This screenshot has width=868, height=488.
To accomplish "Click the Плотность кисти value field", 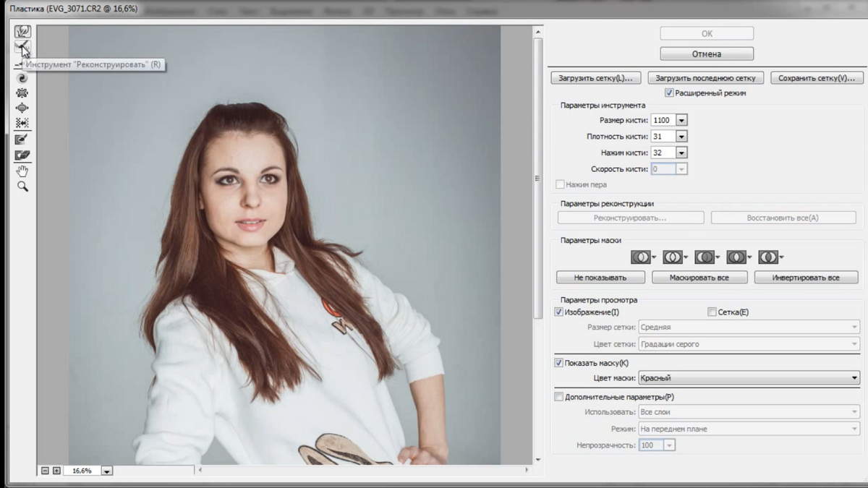I will click(x=662, y=136).
